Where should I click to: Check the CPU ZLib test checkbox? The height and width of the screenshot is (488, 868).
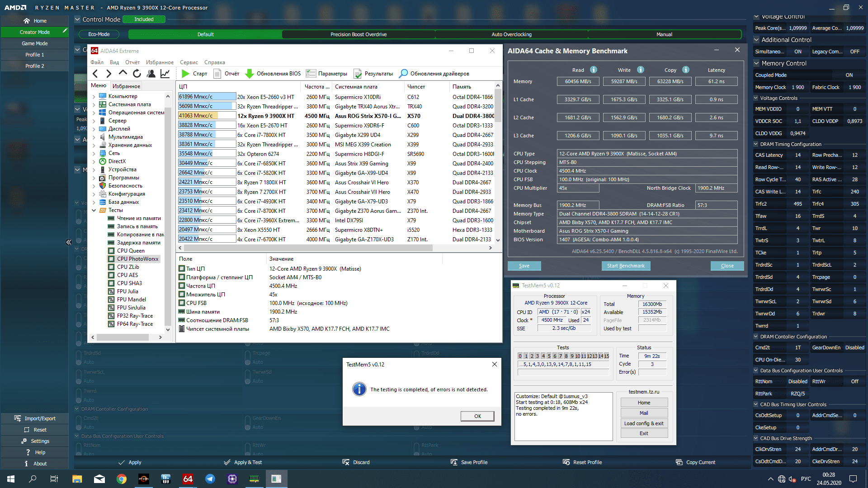point(111,267)
